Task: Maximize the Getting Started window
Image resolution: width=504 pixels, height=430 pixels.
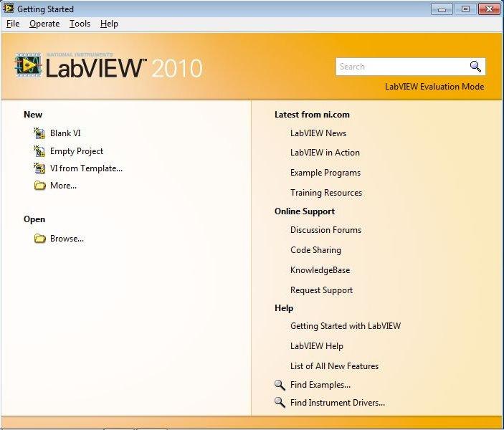Action: click(x=465, y=9)
